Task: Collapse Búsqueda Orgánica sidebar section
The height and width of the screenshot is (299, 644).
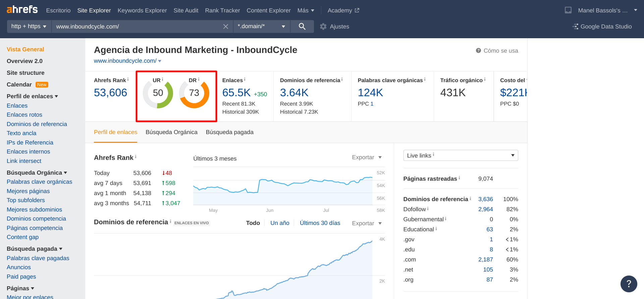Action: (37, 173)
